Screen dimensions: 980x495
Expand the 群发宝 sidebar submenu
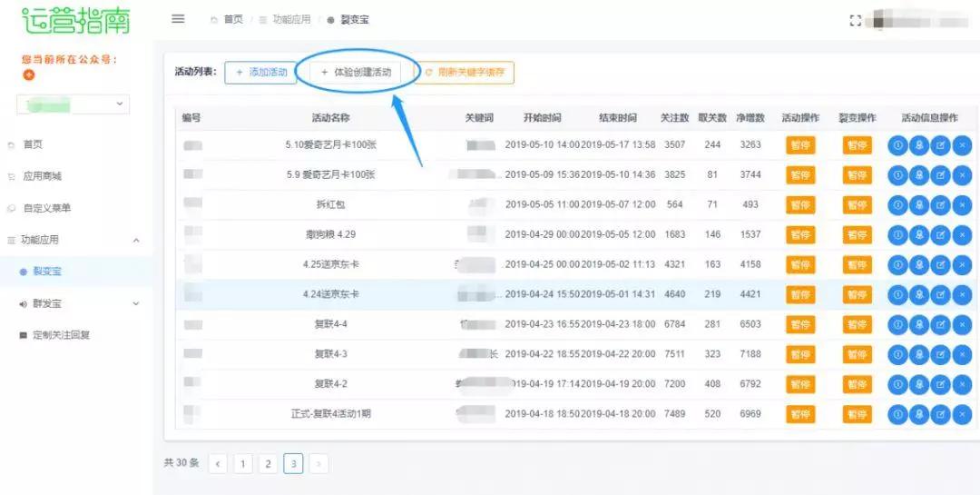[136, 303]
